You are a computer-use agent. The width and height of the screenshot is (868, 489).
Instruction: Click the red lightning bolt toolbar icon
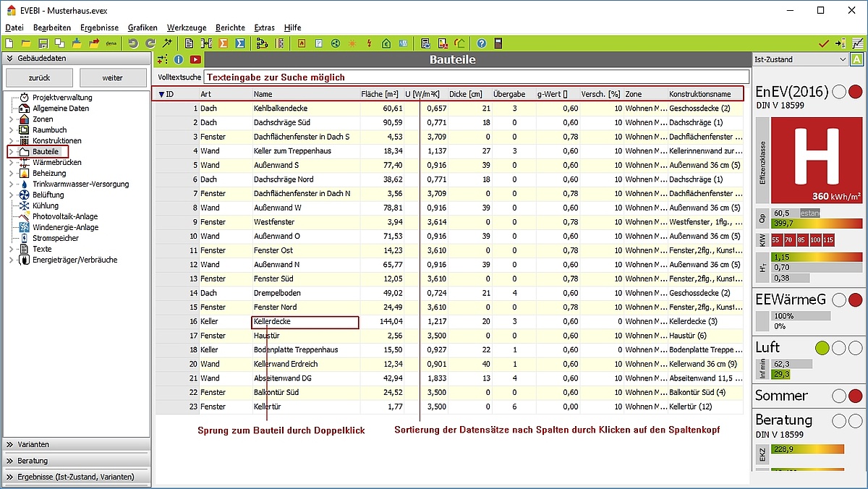[369, 43]
